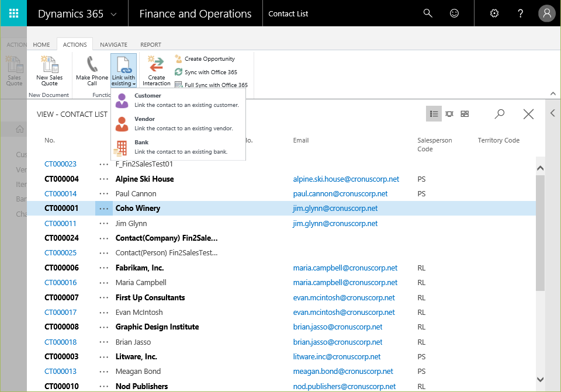Email nod.publishers@cronuscorp.net
Image resolution: width=561 pixels, height=392 pixels.
(x=344, y=386)
